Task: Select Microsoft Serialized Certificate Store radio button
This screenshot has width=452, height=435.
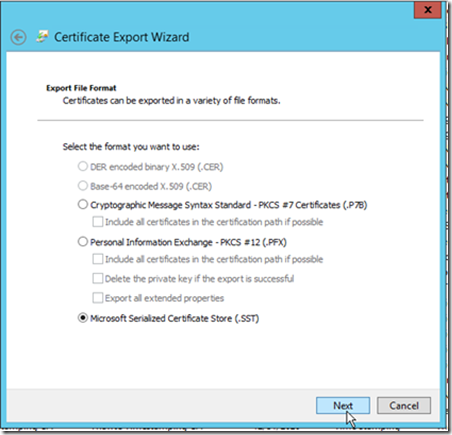Action: tap(83, 318)
